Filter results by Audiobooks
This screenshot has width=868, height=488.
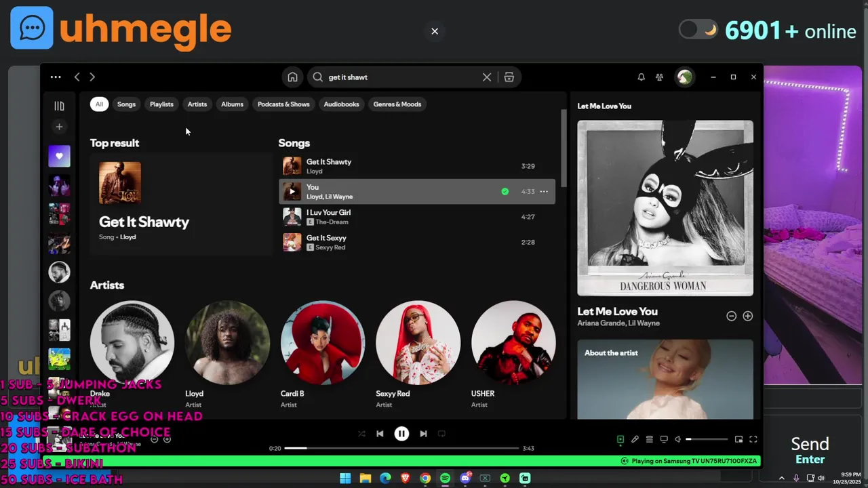tap(341, 104)
